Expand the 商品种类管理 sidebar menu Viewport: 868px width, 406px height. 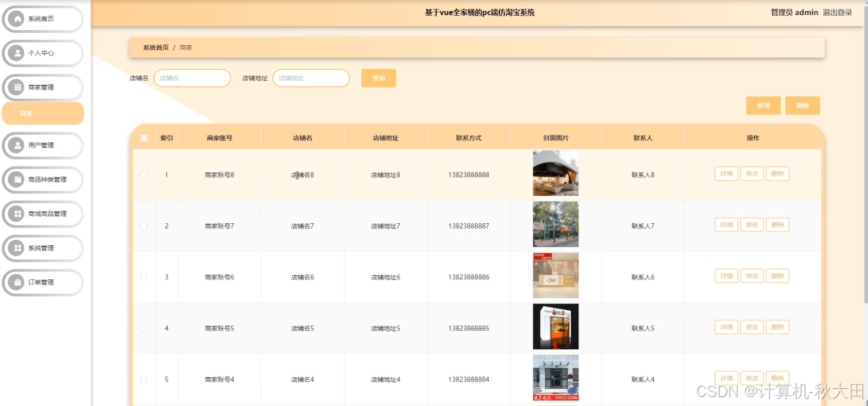pyautogui.click(x=42, y=179)
